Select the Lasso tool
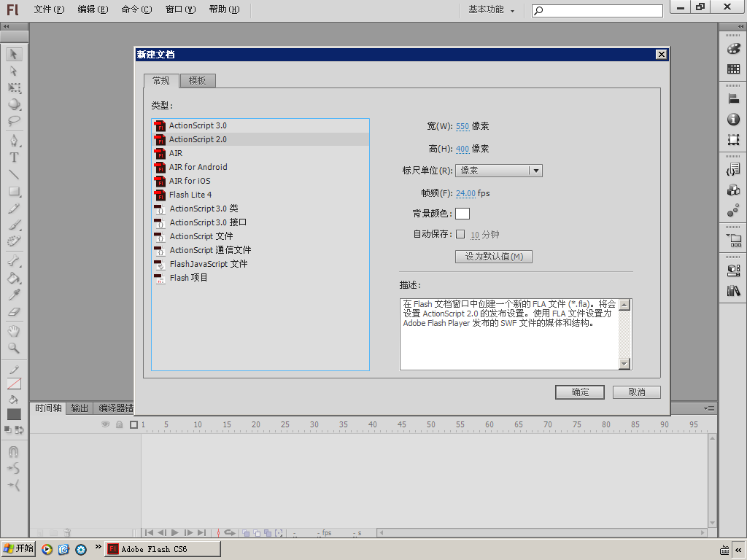 click(14, 120)
